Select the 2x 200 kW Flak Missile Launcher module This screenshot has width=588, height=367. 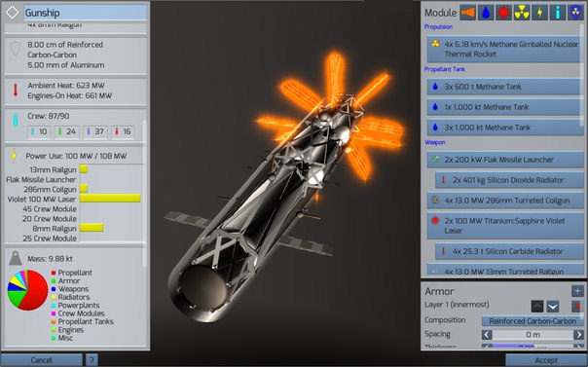pos(504,160)
